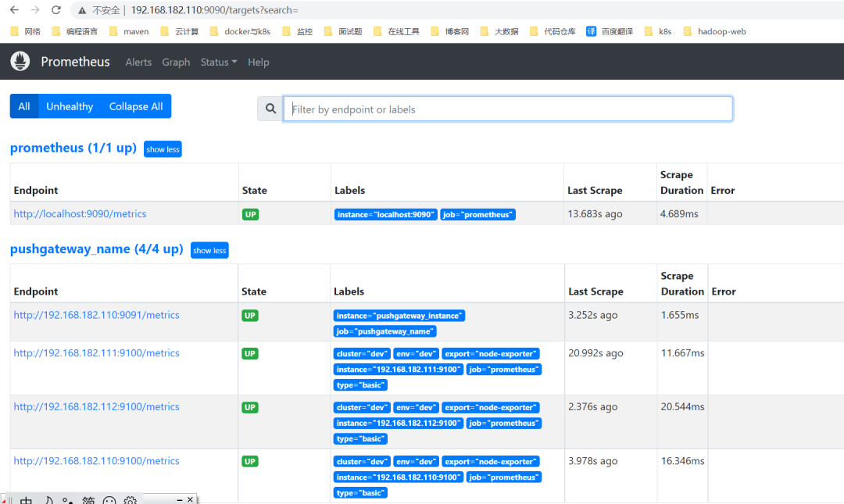Open the 百度翻译 bookmark
Screen dimensions: 844x504
pyautogui.click(x=610, y=31)
